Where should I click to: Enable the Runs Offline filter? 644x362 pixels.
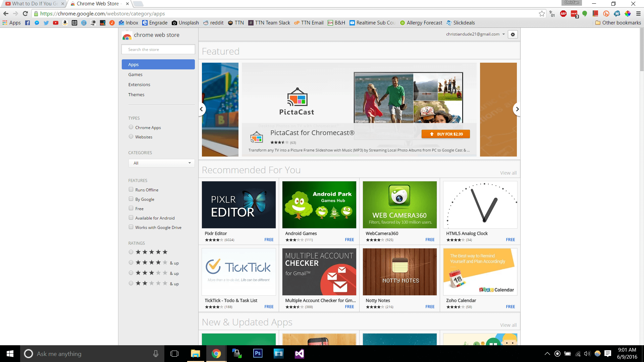131,189
